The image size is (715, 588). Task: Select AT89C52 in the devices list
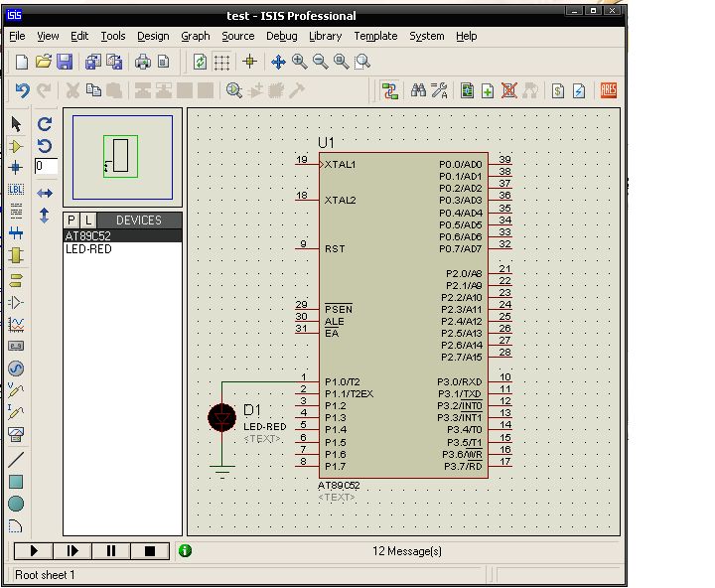pyautogui.click(x=122, y=235)
